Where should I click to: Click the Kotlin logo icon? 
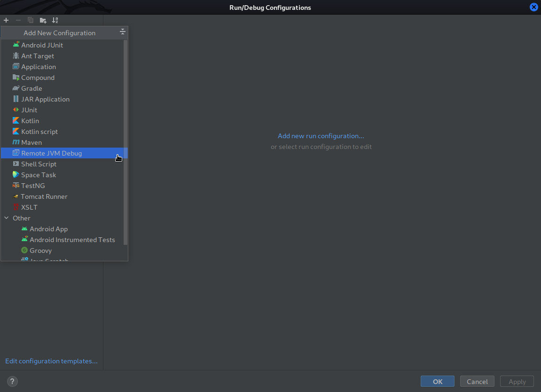coord(16,120)
